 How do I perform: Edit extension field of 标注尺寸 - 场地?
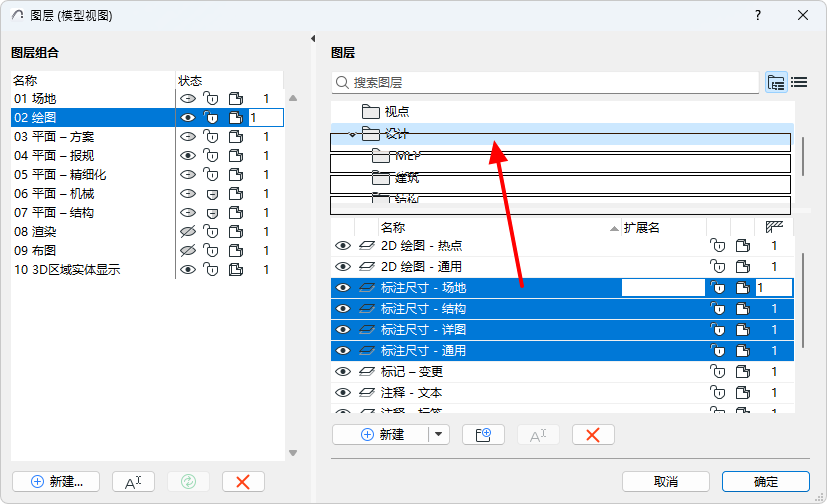[663, 288]
